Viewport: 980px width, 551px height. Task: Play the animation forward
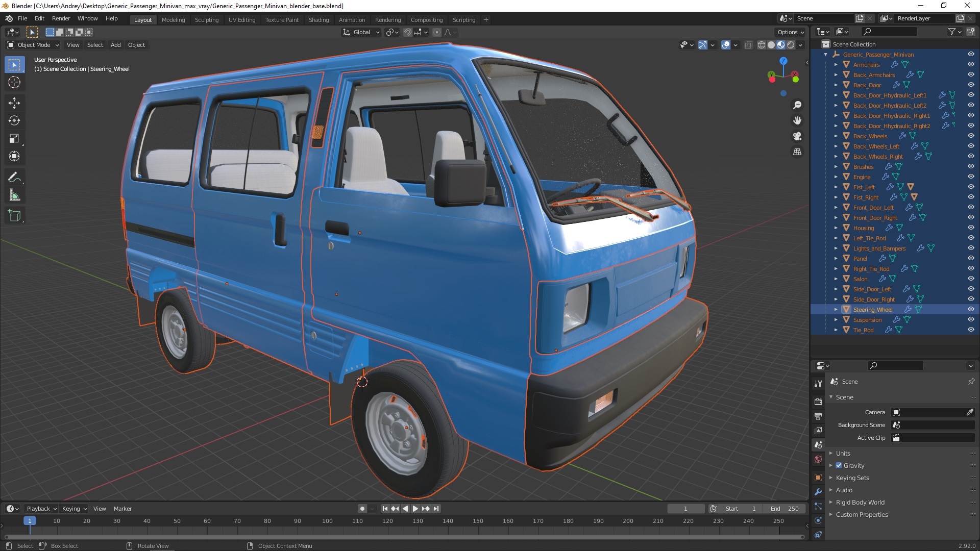pos(415,509)
